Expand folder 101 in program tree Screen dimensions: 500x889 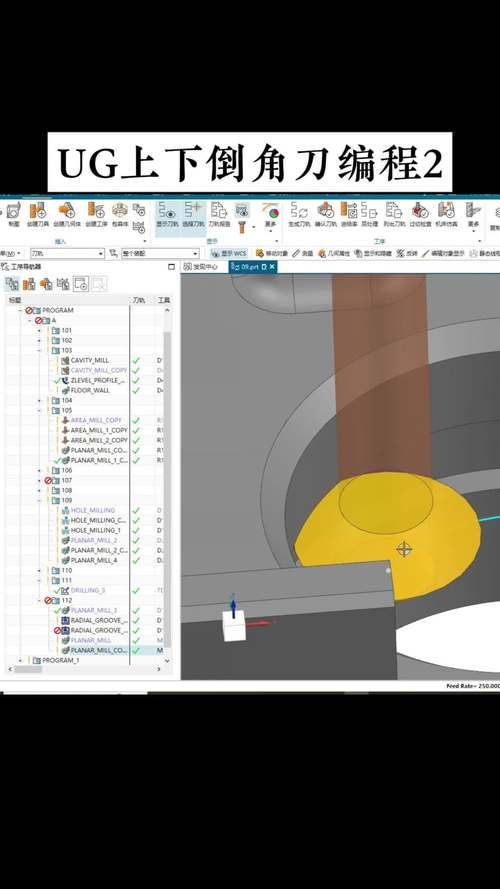(x=39, y=330)
